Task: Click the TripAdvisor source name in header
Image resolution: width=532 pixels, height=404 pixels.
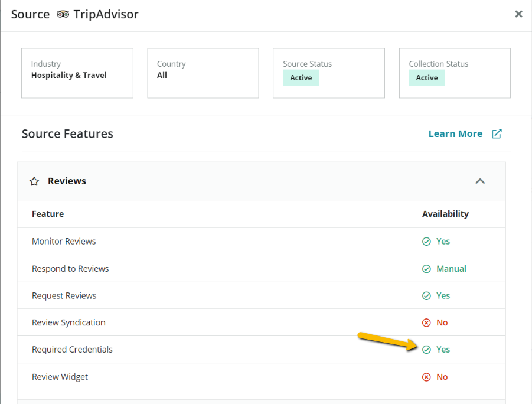Action: click(x=106, y=14)
